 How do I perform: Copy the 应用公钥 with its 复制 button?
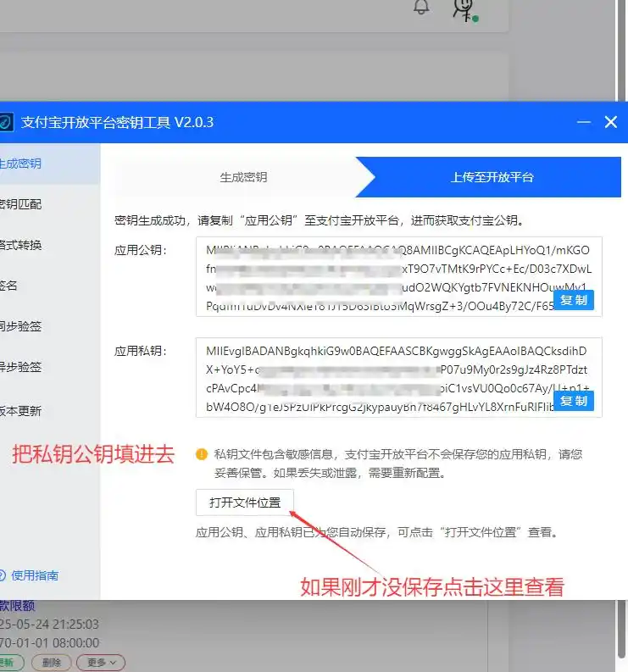[x=574, y=301]
